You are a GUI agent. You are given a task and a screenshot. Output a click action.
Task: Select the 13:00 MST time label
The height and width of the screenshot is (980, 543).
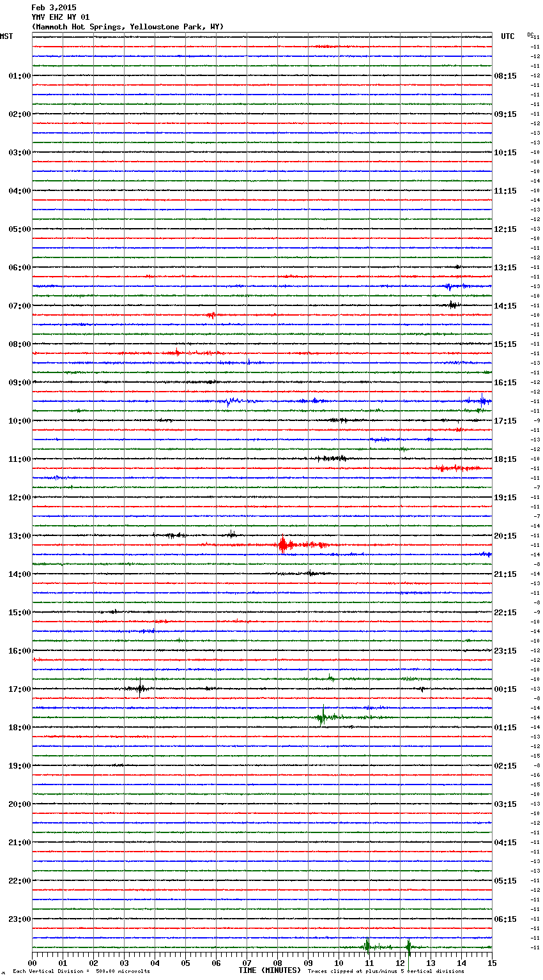point(20,536)
